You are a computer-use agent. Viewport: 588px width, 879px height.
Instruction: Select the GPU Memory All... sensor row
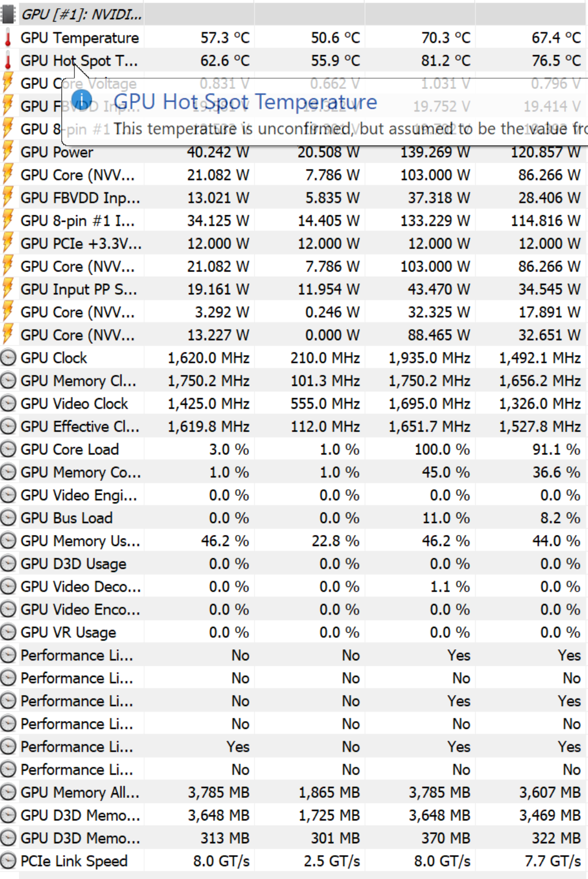click(x=80, y=792)
